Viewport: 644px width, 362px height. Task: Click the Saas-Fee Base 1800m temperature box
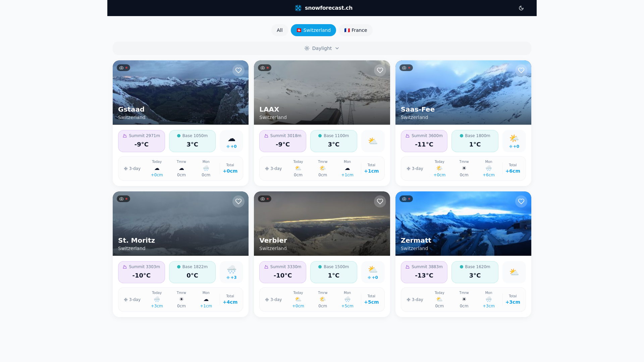(x=475, y=141)
